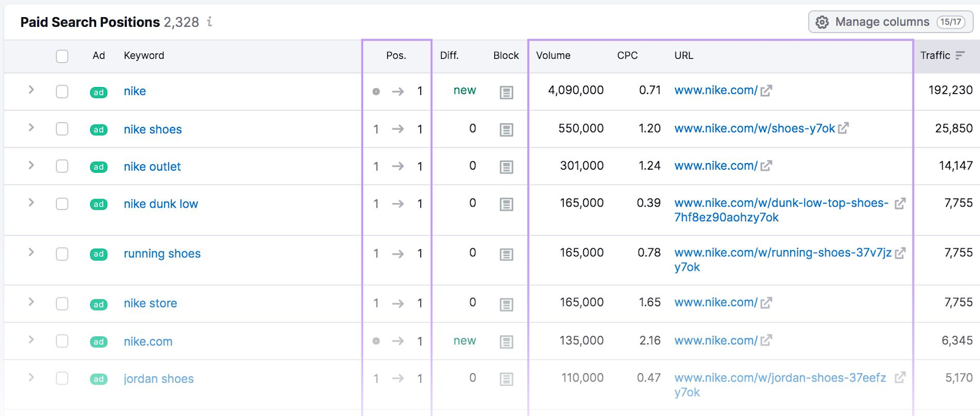Select the nike store row checkbox
Screen dimensions: 980x416
tap(62, 304)
